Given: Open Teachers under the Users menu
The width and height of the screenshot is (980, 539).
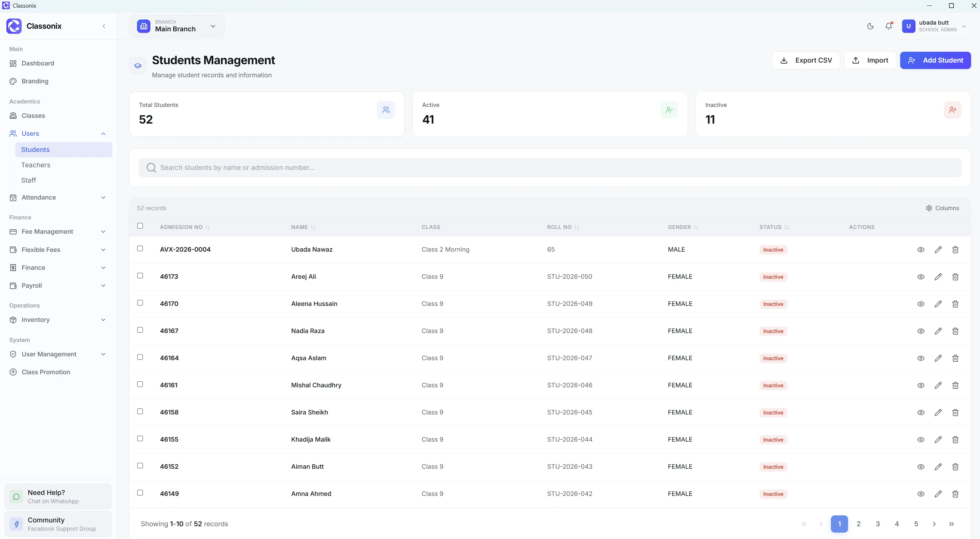Looking at the screenshot, I should [x=64, y=165].
